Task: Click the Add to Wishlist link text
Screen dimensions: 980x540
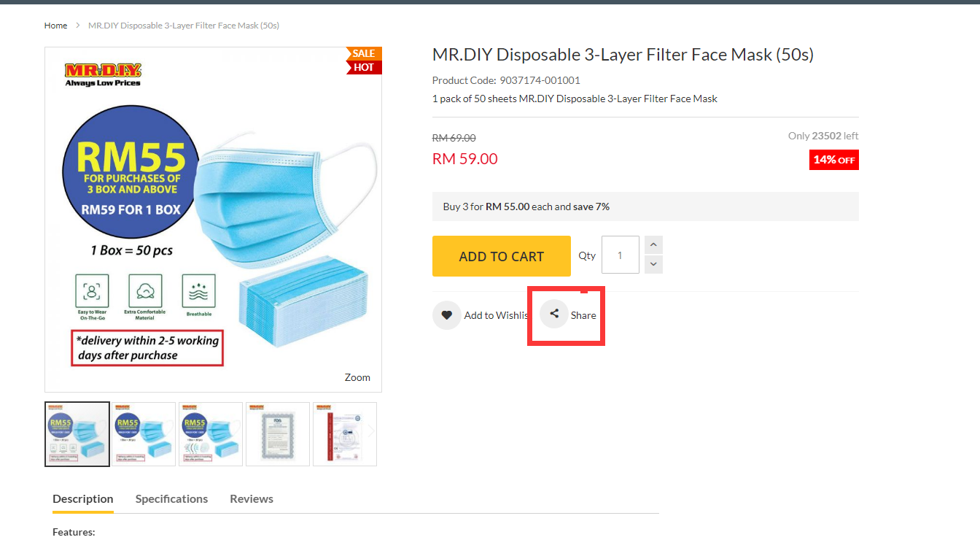Action: pyautogui.click(x=496, y=315)
